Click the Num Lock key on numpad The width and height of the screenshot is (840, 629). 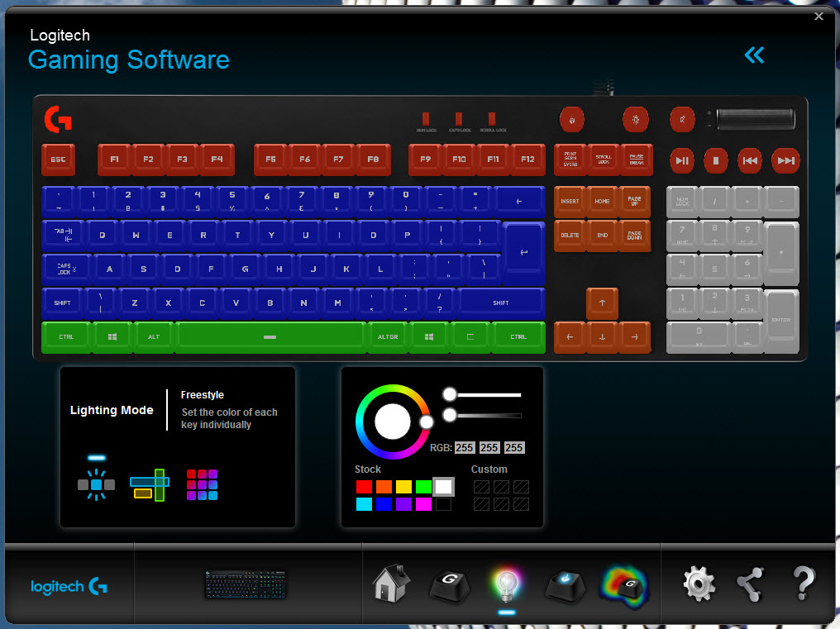pyautogui.click(x=683, y=202)
